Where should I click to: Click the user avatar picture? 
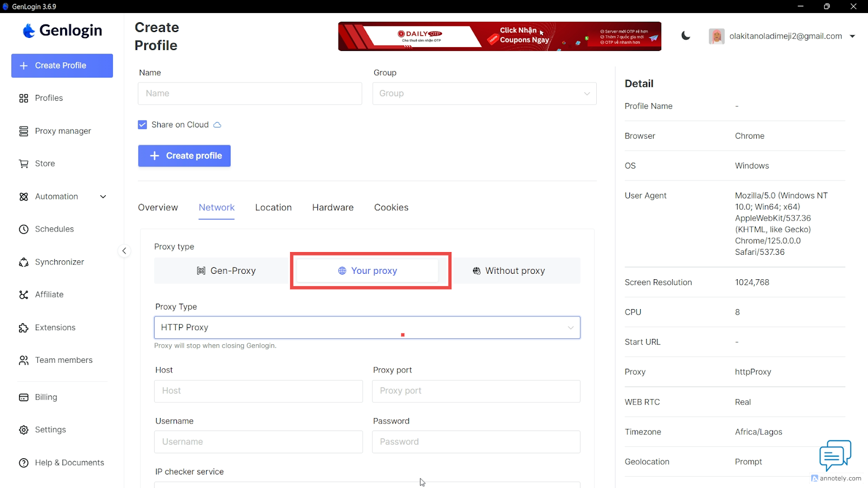point(717,36)
